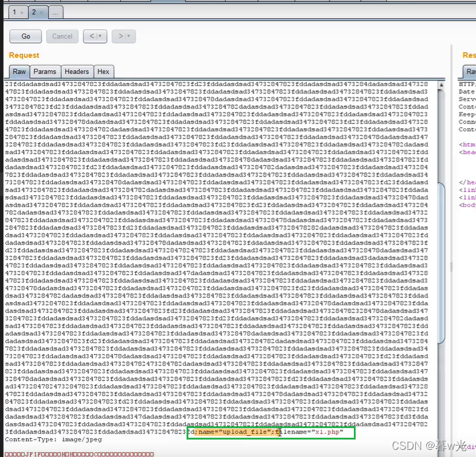Open the Hex request tab
The width and height of the screenshot is (476, 457).
104,72
